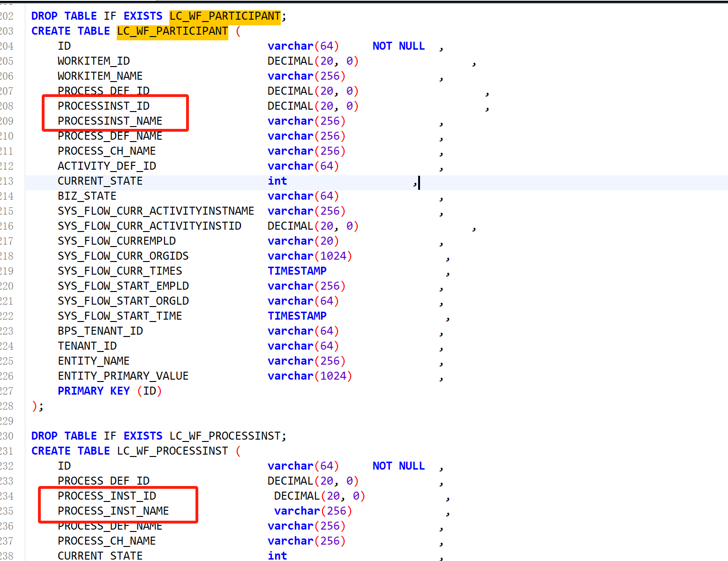Click TIMESTAMP on the SYS_FLOW_START_TIME line
The width and height of the screenshot is (728, 561).
tap(297, 316)
